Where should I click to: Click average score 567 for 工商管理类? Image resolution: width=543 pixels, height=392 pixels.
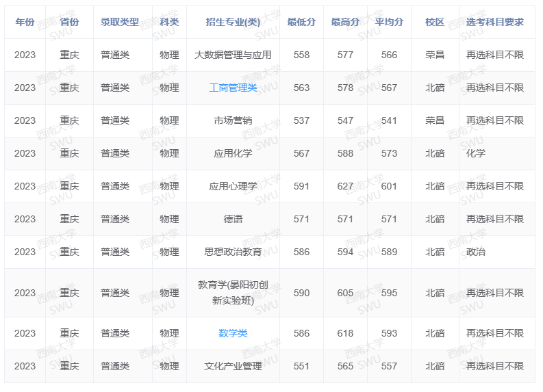[x=389, y=88]
